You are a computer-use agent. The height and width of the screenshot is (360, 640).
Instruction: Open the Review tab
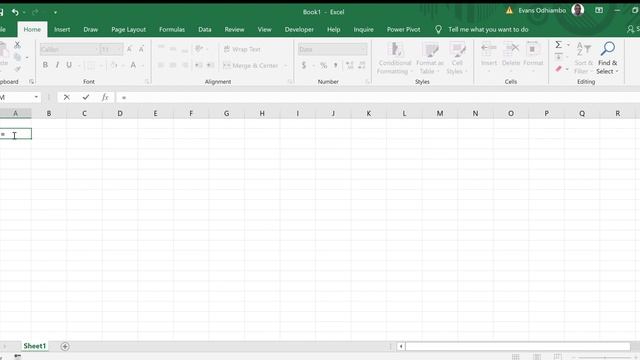point(234,29)
